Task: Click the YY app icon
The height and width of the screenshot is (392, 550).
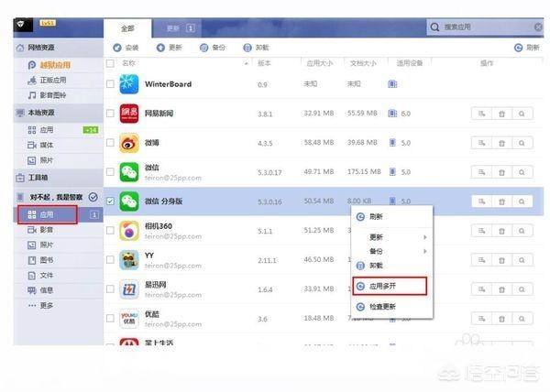Action: click(129, 259)
